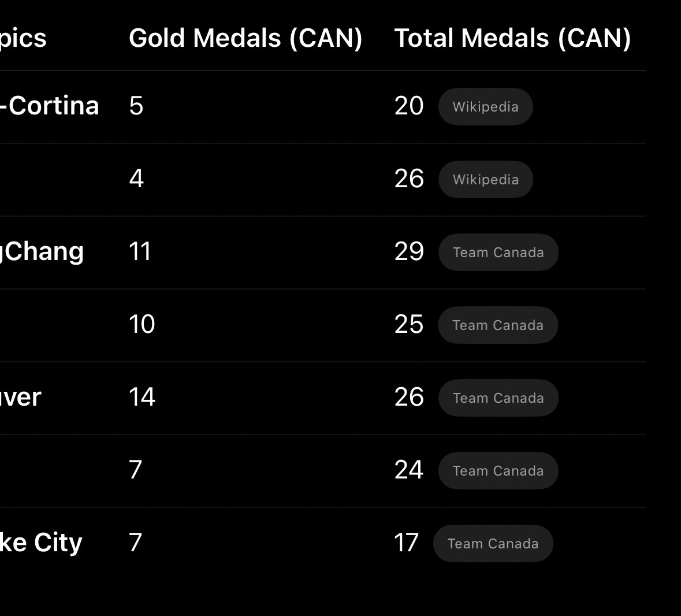Click the Gold Medals (CAN) column header
Viewport: 681px width, 616px height.
pyautogui.click(x=245, y=38)
